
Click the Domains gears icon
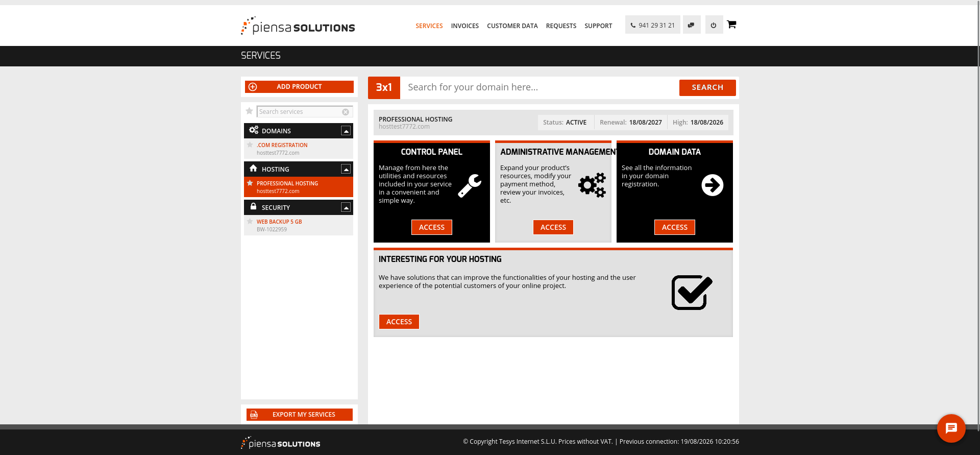pyautogui.click(x=254, y=130)
